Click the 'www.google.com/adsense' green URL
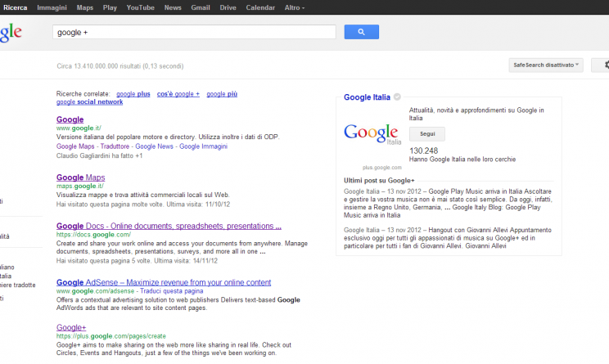Screen dimensions: 609x364 coord(95,291)
